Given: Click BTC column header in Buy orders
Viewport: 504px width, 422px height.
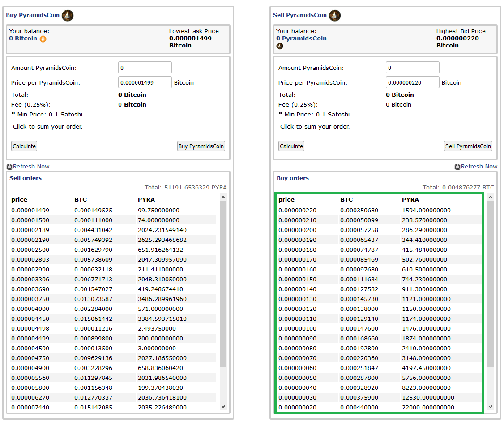Looking at the screenshot, I should [x=346, y=199].
